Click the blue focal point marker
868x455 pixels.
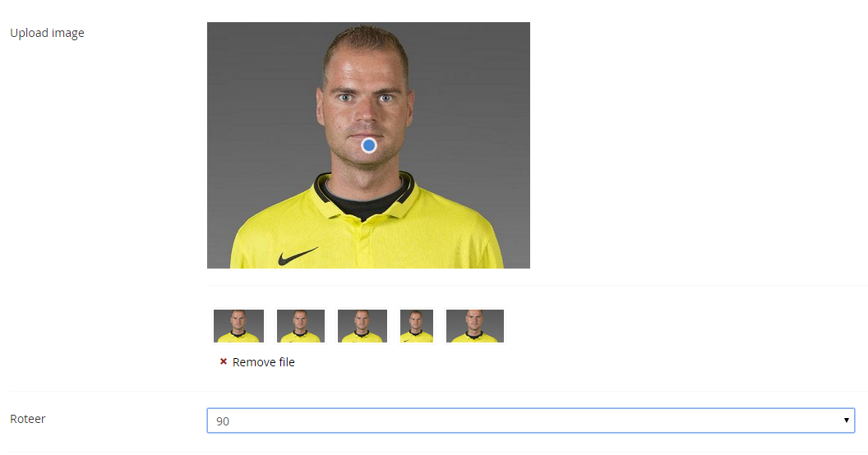tap(369, 145)
